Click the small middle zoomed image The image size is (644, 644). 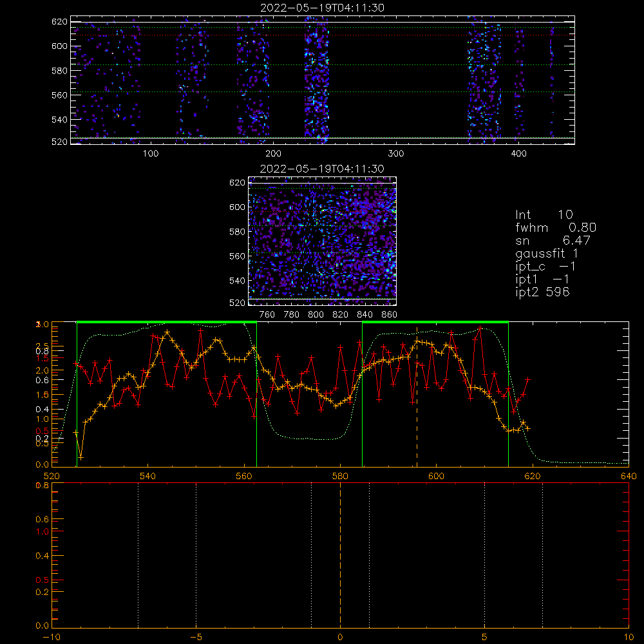[x=323, y=241]
